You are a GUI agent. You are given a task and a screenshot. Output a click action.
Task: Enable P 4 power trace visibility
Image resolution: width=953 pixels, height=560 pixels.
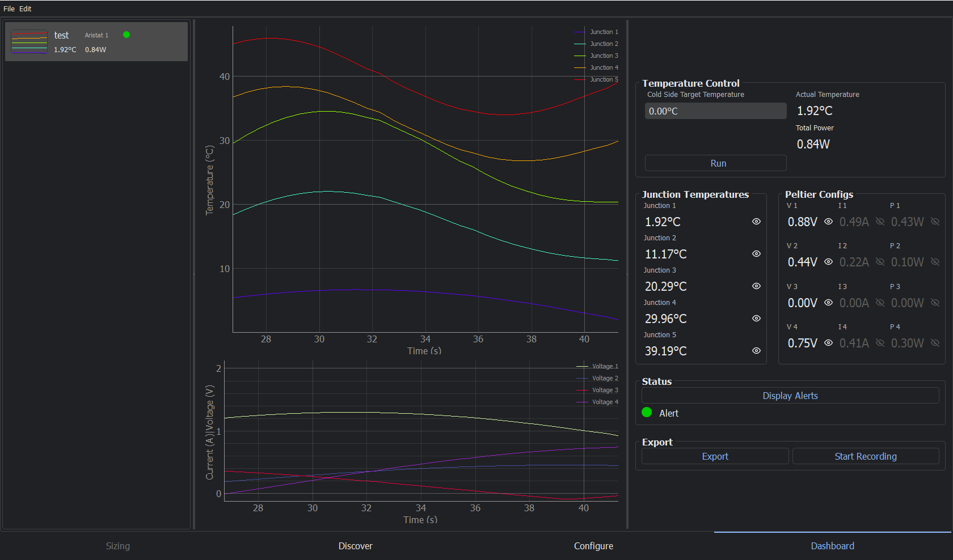point(935,343)
